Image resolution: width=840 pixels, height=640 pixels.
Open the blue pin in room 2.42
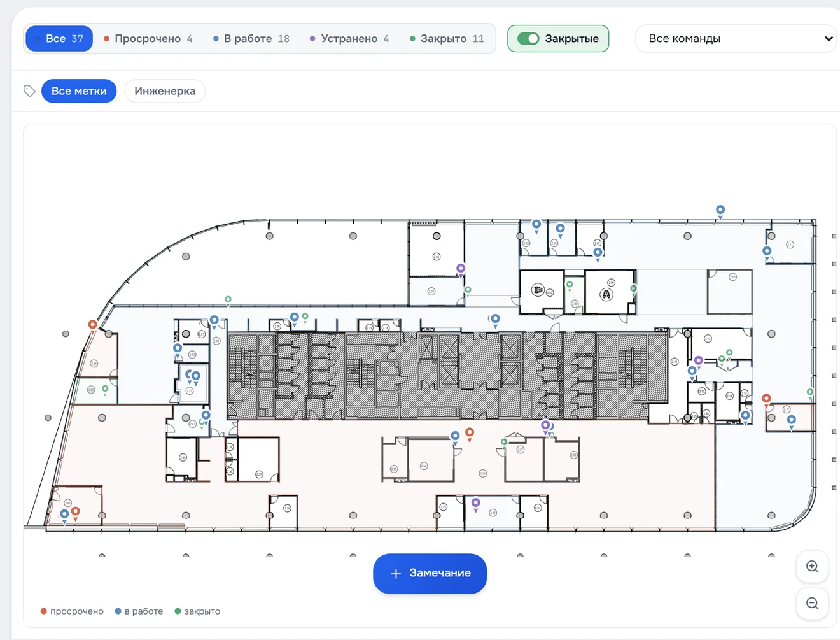[x=64, y=515]
